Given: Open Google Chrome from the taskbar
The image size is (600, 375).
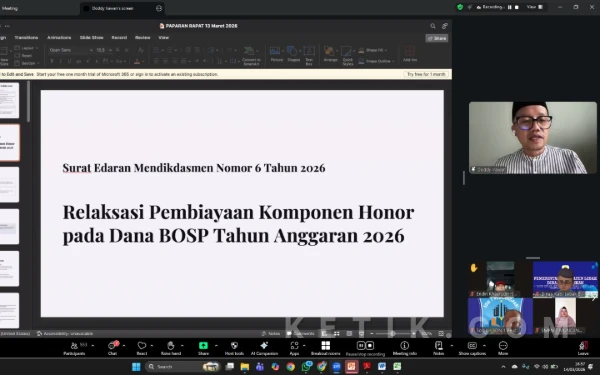Looking at the screenshot, I should tap(290, 367).
